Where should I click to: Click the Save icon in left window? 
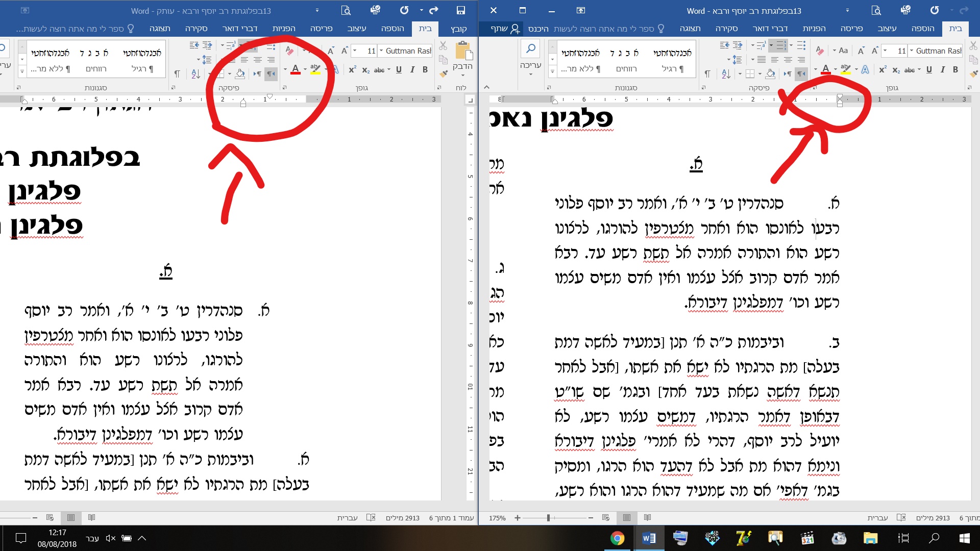[x=460, y=10]
